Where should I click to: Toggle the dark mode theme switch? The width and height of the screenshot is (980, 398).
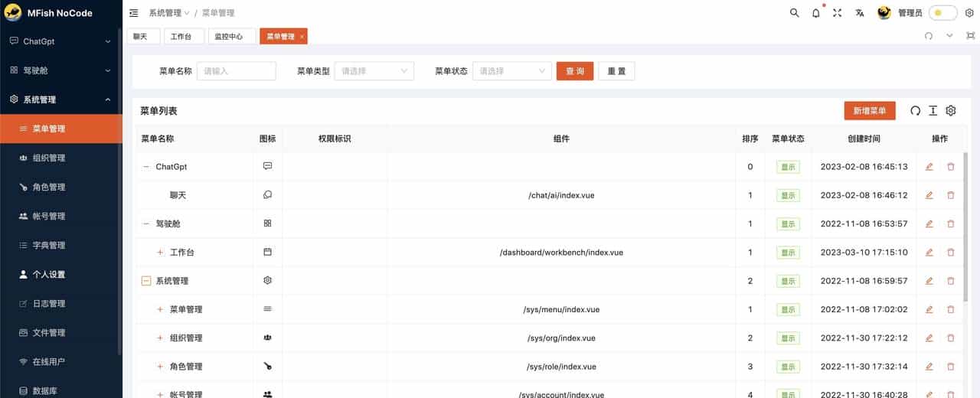[x=942, y=13]
